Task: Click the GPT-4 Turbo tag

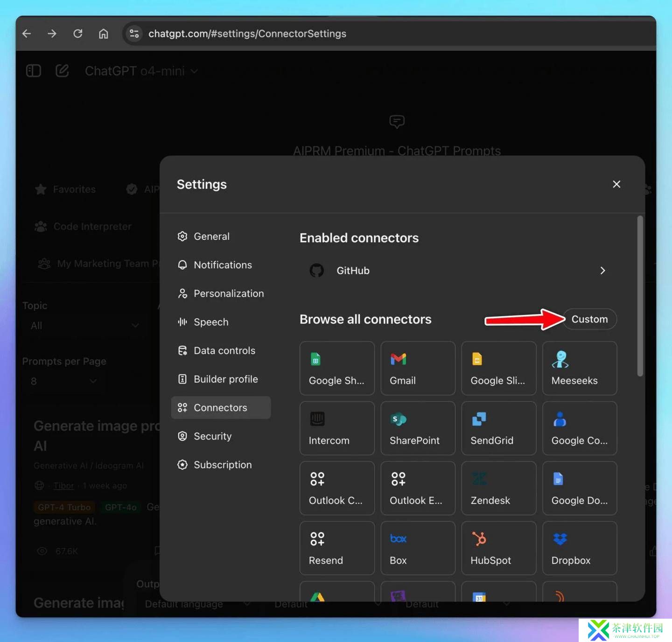Action: 64,507
